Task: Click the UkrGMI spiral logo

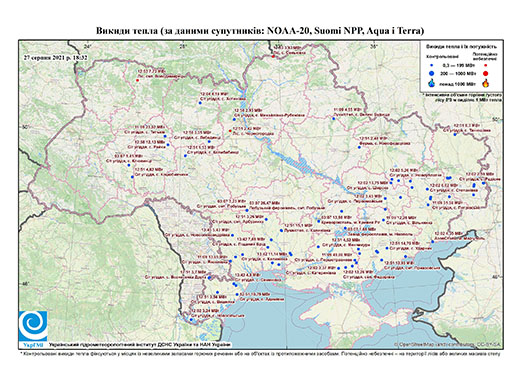Action: pos(33,326)
